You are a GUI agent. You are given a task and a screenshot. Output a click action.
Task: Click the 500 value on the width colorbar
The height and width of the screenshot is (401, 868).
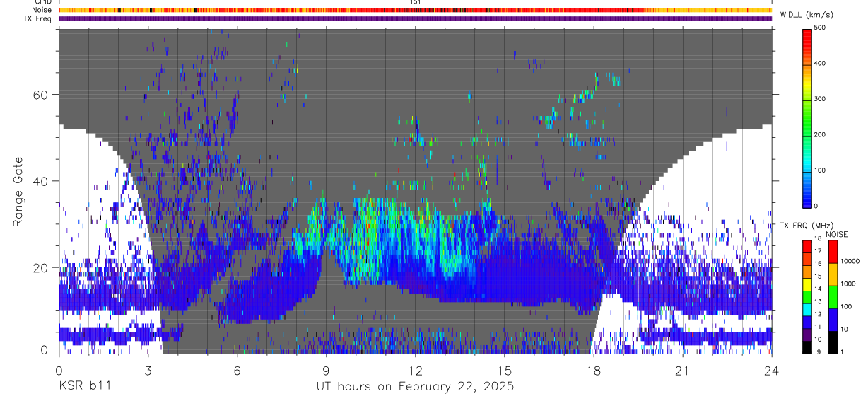click(820, 28)
